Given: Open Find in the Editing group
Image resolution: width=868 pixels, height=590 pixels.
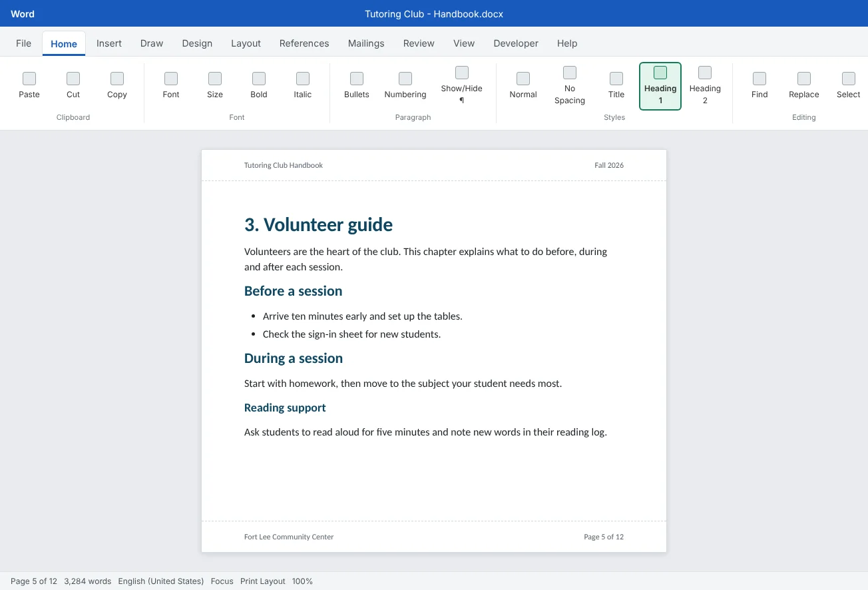Looking at the screenshot, I should click(x=759, y=87).
